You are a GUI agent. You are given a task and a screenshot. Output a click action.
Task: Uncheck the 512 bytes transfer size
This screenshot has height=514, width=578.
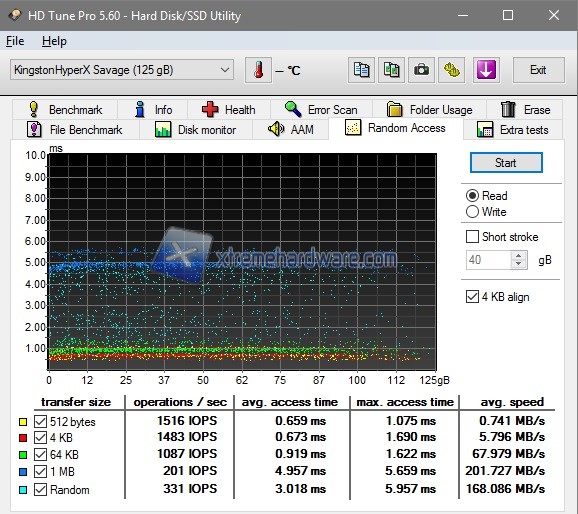[x=40, y=421]
